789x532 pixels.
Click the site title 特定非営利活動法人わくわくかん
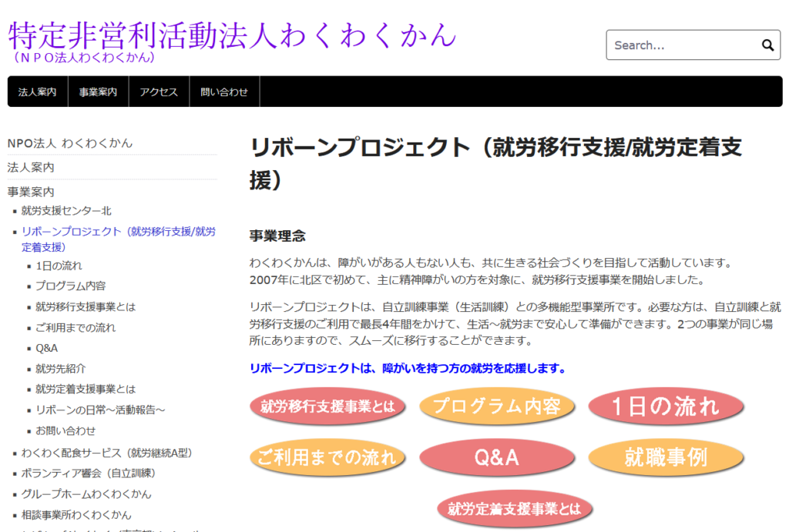tap(232, 35)
